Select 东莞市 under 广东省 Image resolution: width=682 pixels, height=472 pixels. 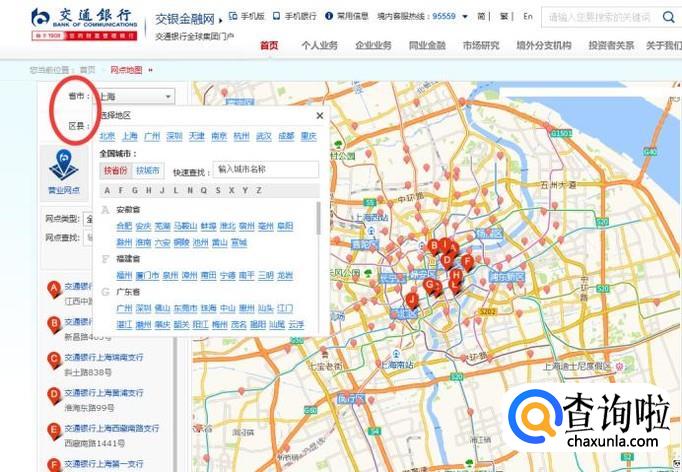pyautogui.click(x=186, y=308)
